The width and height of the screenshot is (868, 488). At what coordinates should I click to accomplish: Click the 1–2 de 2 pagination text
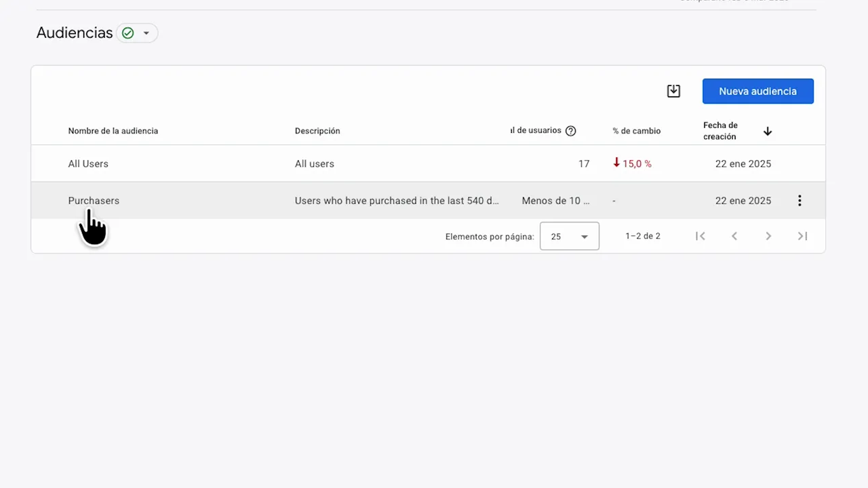643,237
